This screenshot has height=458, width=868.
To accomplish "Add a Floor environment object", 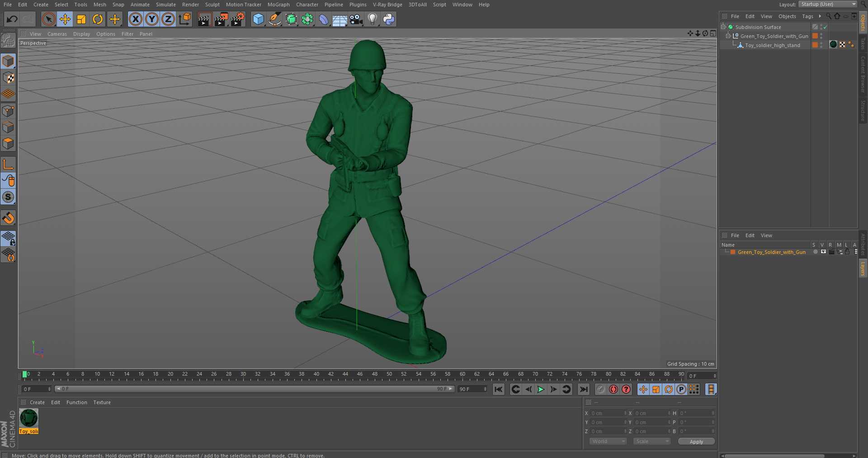I will pos(340,19).
